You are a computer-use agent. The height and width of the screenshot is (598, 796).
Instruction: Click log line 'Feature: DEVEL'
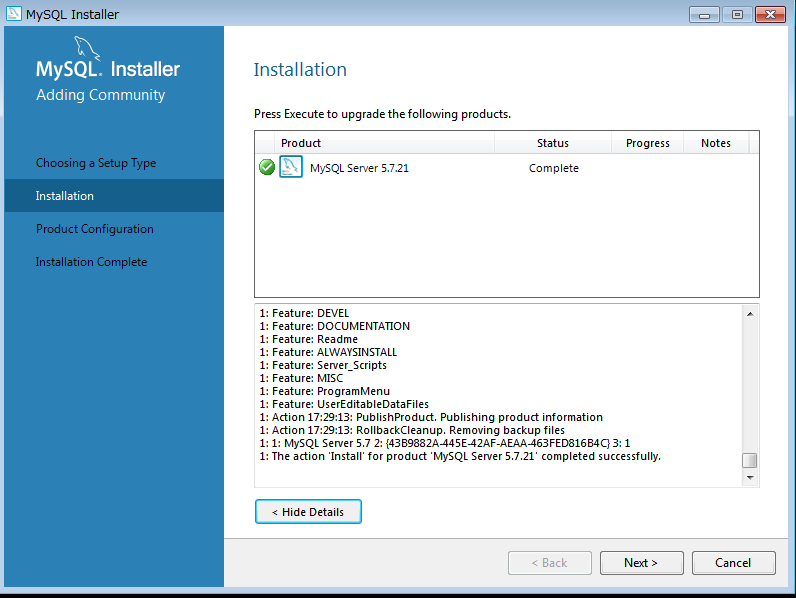304,313
